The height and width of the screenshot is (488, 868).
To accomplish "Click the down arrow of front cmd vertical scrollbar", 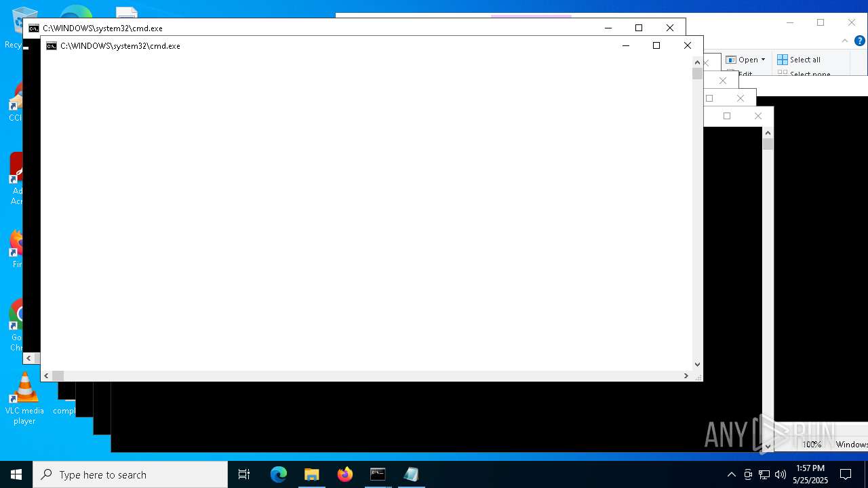I will coord(697,365).
